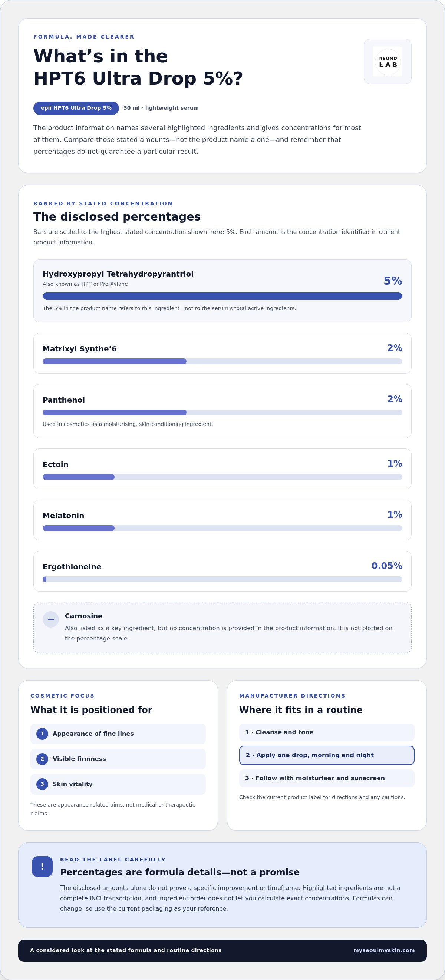Click the number 2 badge for firmness
The height and width of the screenshot is (980, 445).
[42, 759]
